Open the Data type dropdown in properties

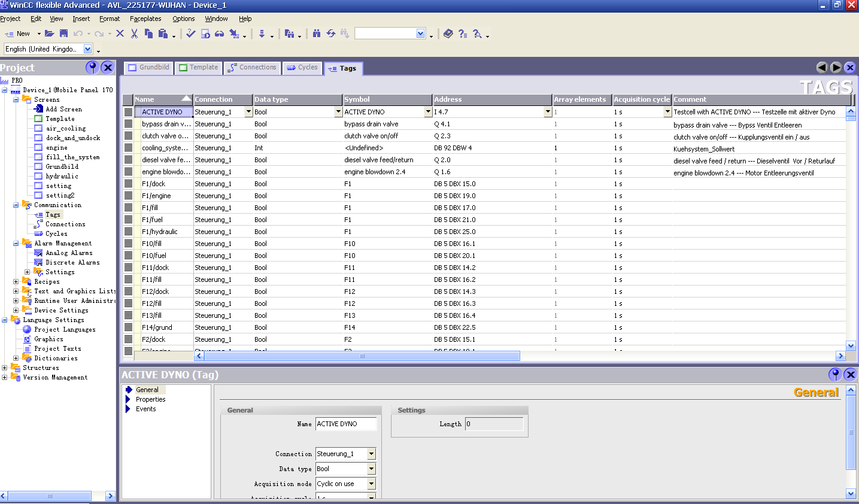(x=371, y=469)
